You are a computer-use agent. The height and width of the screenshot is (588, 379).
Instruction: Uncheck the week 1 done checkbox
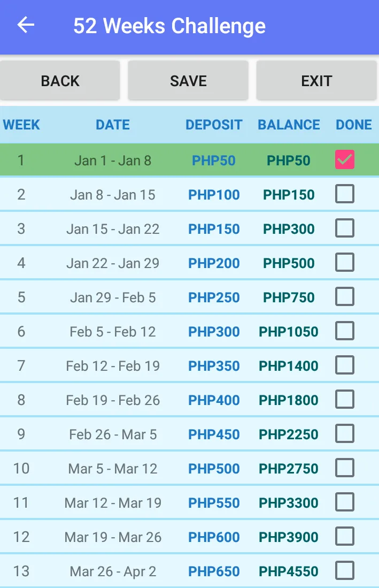coord(345,160)
